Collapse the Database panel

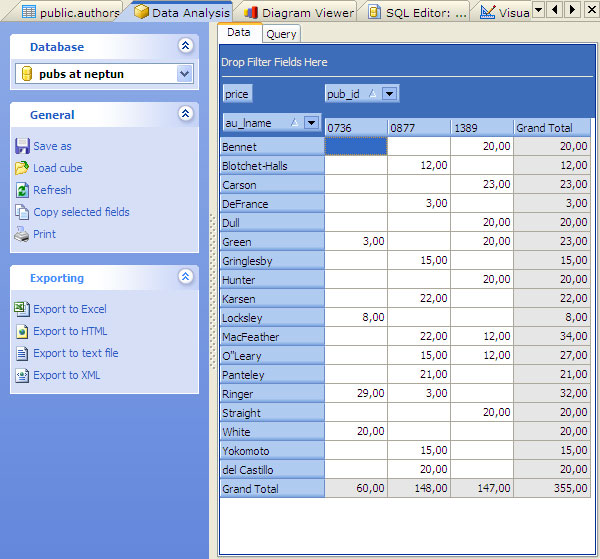186,46
